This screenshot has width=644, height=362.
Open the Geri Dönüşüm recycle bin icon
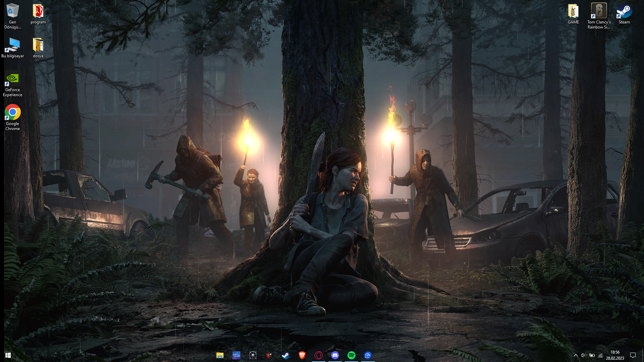[12, 16]
